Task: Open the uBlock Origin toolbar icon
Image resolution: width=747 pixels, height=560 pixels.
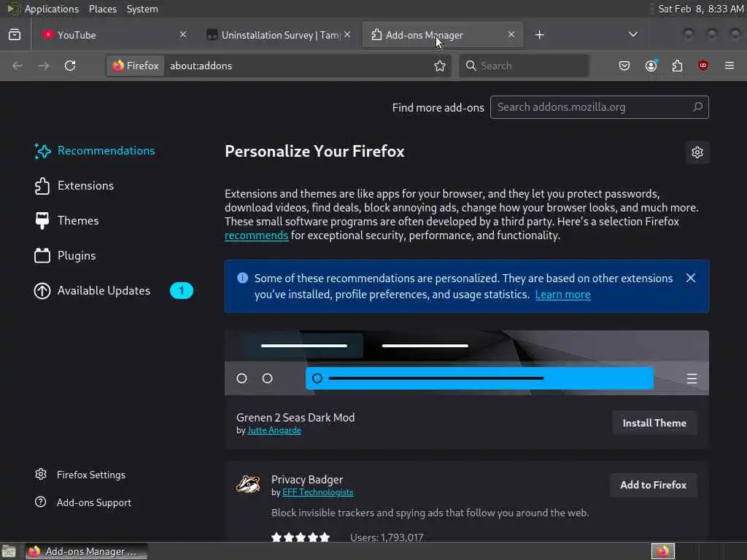Action: pyautogui.click(x=703, y=66)
